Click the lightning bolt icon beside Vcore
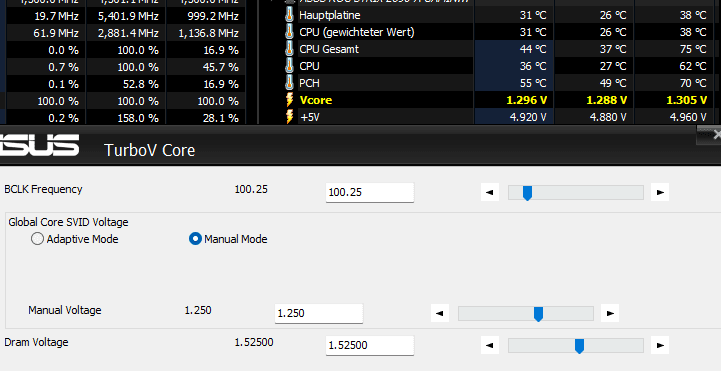The width and height of the screenshot is (721, 371). (x=290, y=100)
